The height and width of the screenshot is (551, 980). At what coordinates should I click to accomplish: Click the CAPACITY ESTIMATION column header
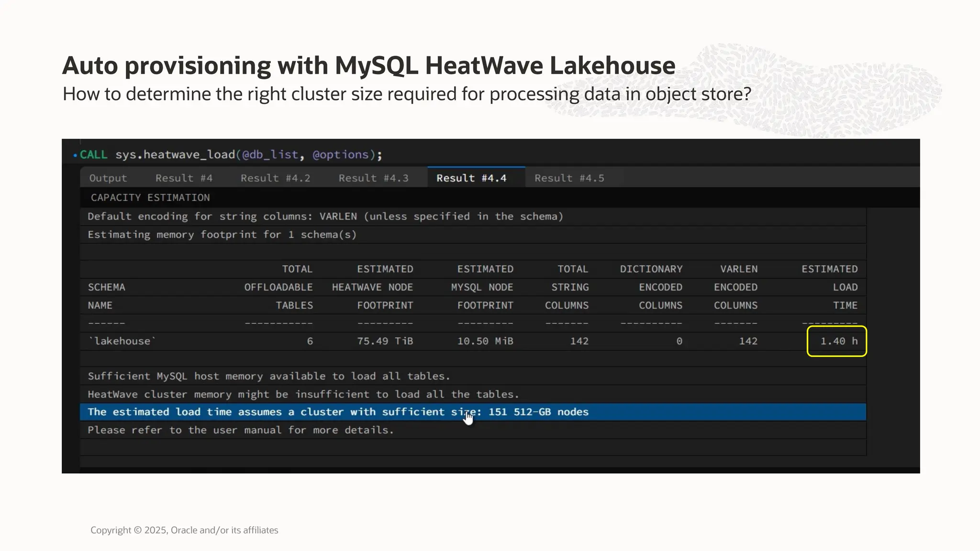pos(150,198)
